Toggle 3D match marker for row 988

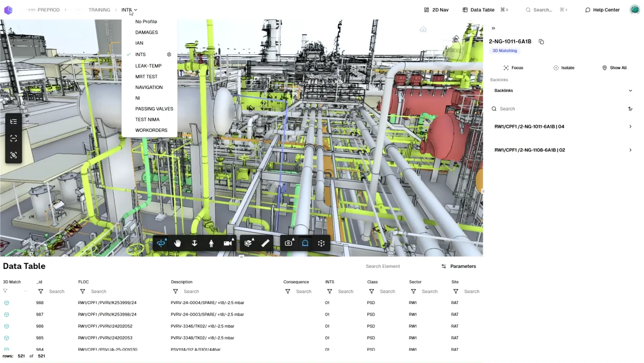(6, 303)
